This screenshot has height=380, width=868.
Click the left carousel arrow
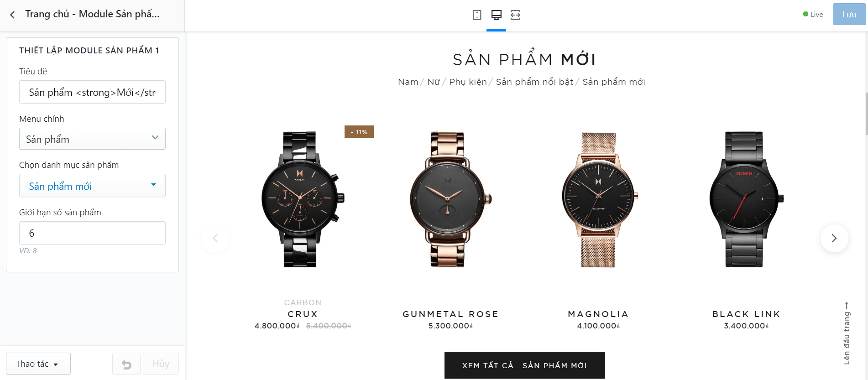pyautogui.click(x=215, y=238)
